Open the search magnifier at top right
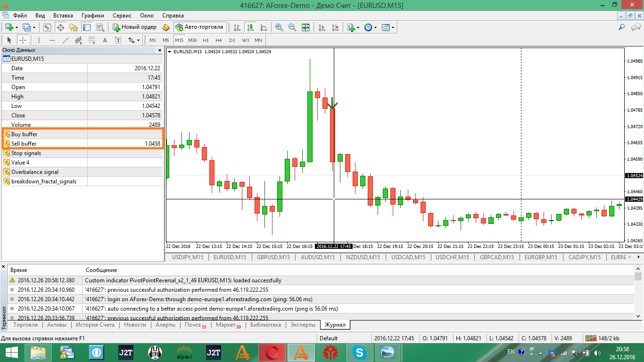The height and width of the screenshot is (362, 644). [622, 27]
